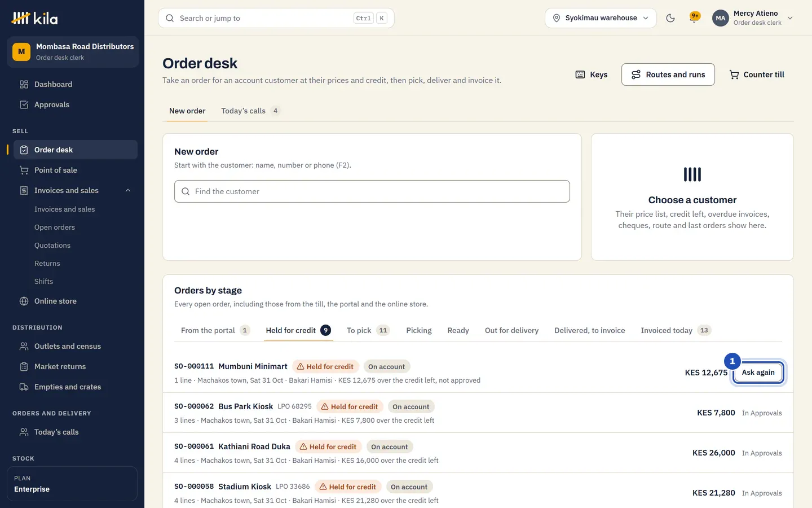Open Mercy Atieno user menu
This screenshot has height=508, width=812.
click(753, 18)
